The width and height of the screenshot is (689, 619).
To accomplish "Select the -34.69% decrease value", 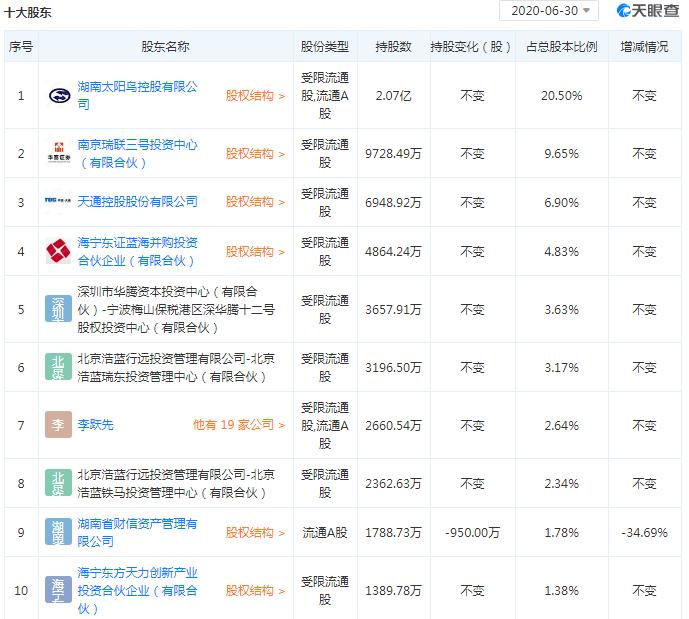I will pyautogui.click(x=644, y=533).
